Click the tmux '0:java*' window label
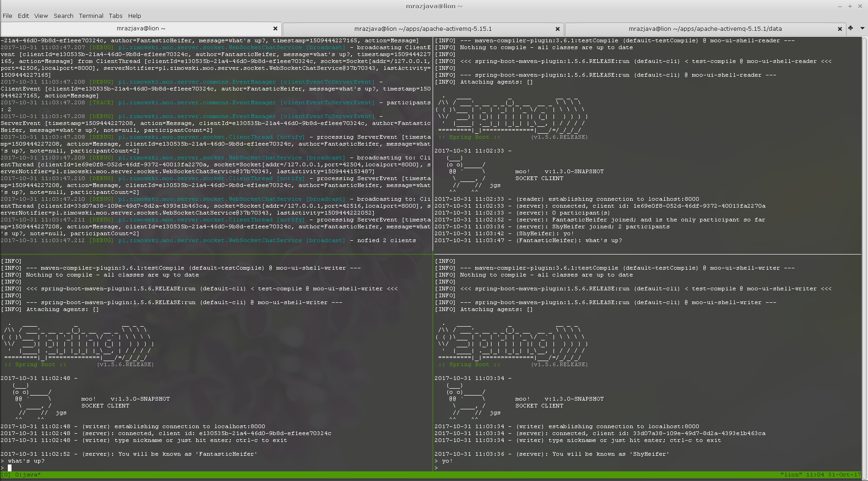The height and width of the screenshot is (481, 868). click(28, 475)
